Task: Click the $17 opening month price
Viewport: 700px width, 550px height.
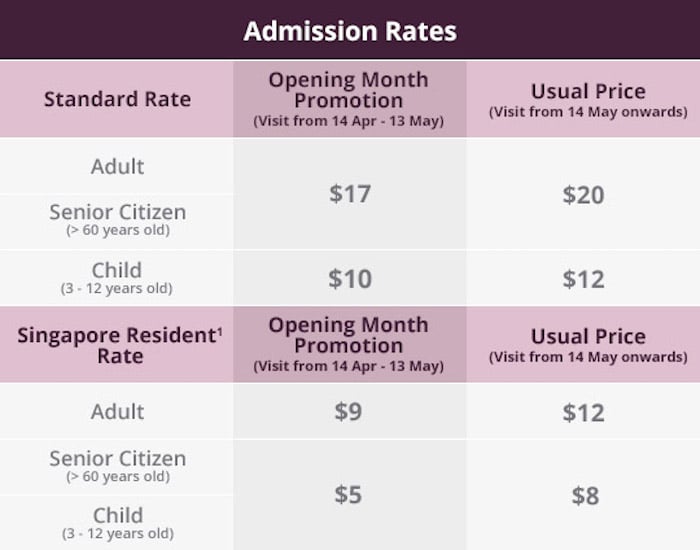Action: tap(350, 194)
